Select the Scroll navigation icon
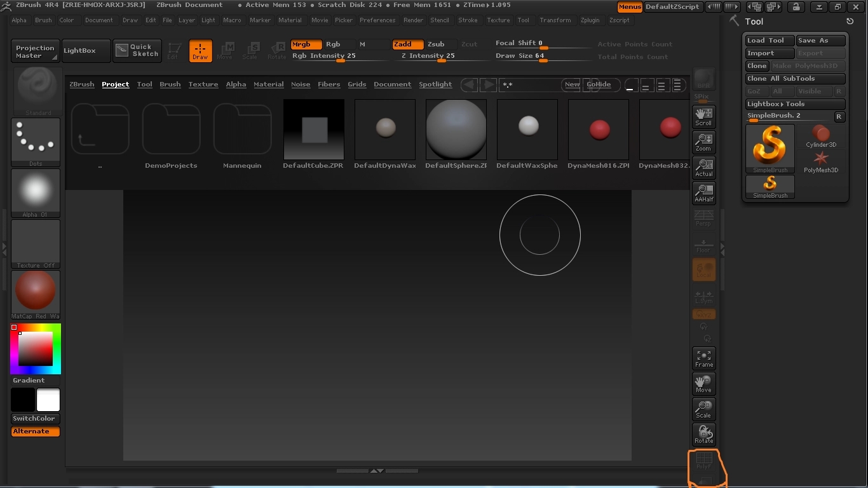868x488 pixels. tap(703, 116)
